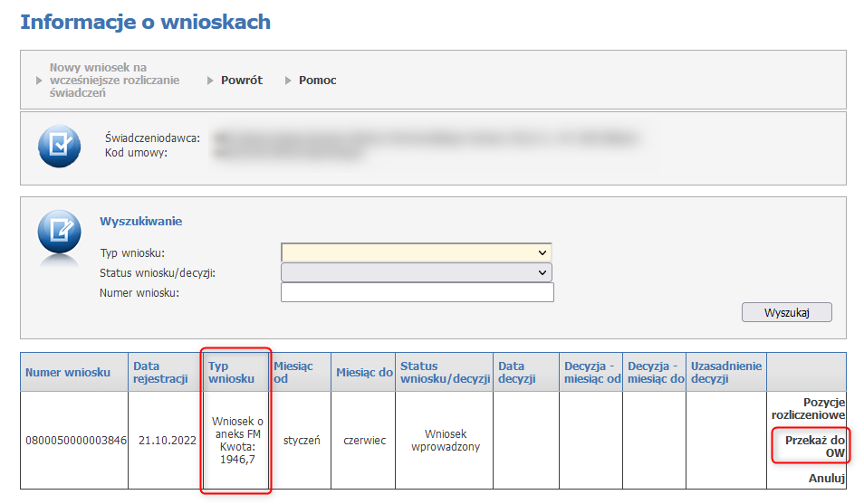The height and width of the screenshot is (504, 864).
Task: Focus the Numer wniosku input field
Action: (x=417, y=292)
